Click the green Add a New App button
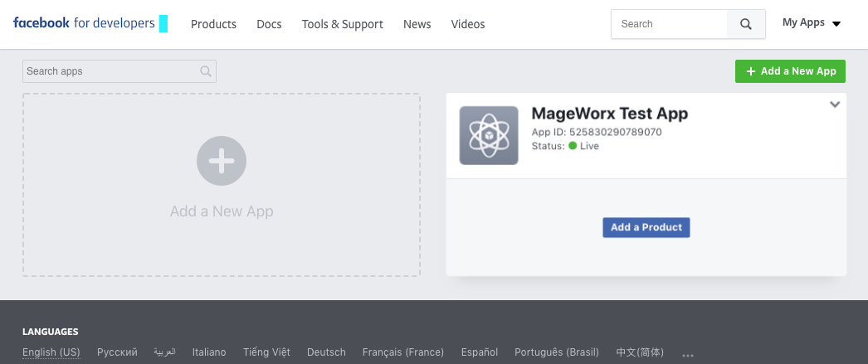Image resolution: width=868 pixels, height=364 pixels. pyautogui.click(x=790, y=71)
